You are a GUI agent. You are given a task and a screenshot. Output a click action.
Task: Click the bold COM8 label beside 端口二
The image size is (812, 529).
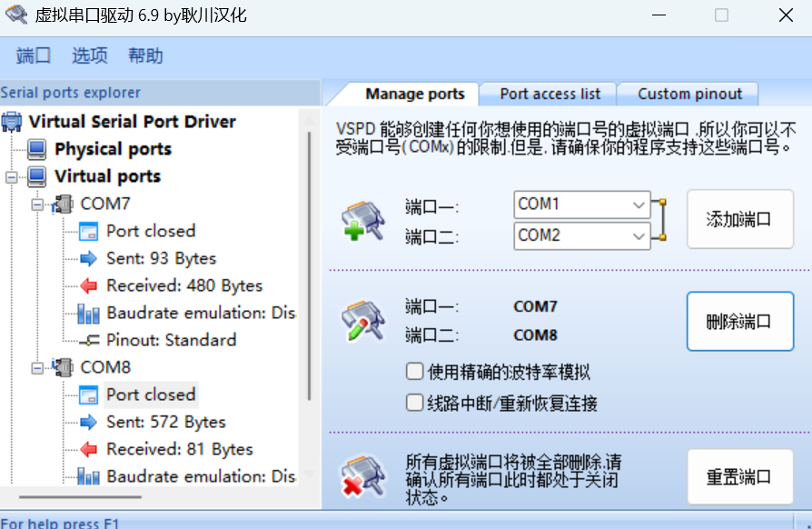pyautogui.click(x=536, y=335)
